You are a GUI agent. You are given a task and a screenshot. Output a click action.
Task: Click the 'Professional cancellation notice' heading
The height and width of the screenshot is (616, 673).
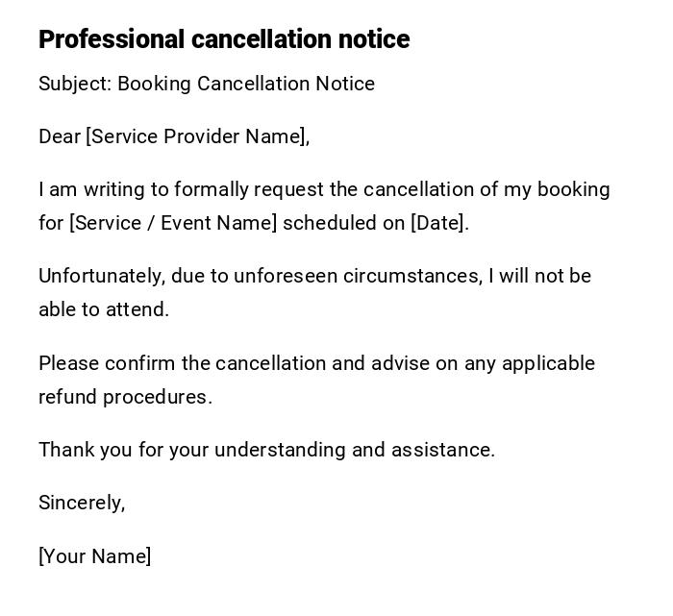[224, 39]
